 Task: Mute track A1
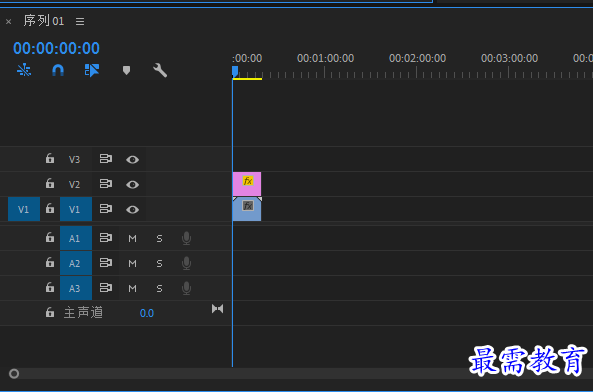coord(132,239)
